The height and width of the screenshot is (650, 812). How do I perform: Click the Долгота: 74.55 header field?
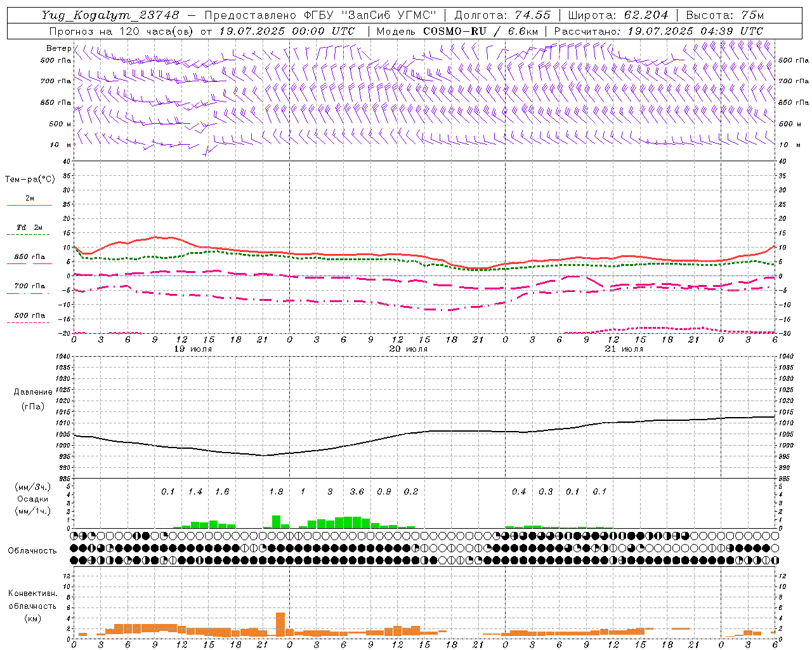tap(502, 15)
